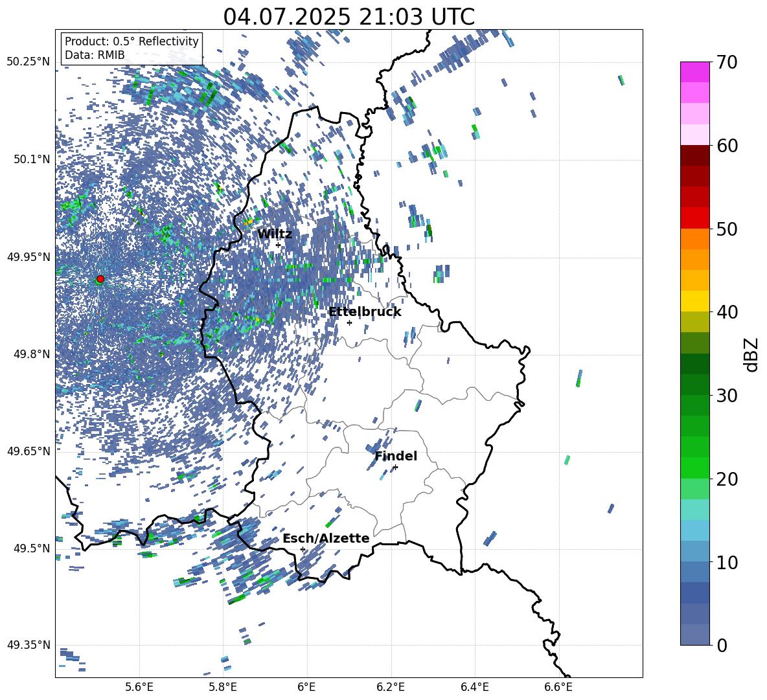Click the 6.6°E longitude label

(x=558, y=688)
